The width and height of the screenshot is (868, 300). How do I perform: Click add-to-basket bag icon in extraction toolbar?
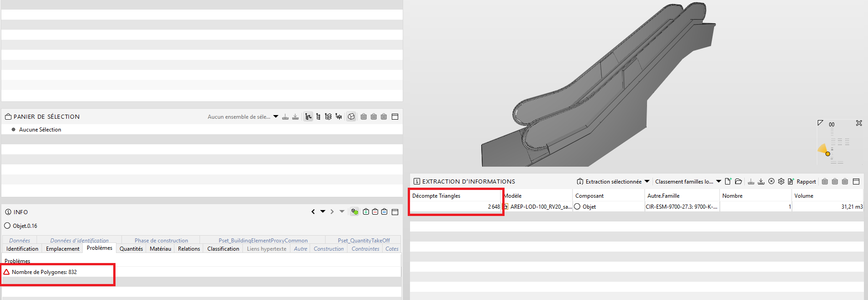tap(825, 181)
